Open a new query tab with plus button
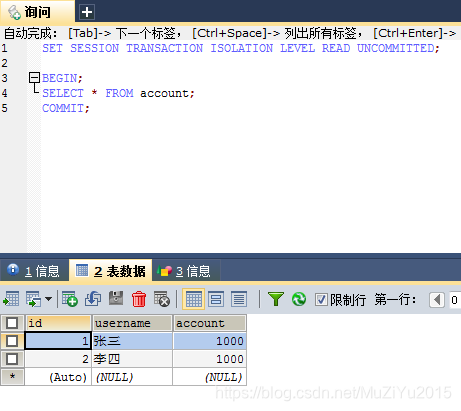Screen dimensions: 461x411 click(x=87, y=12)
